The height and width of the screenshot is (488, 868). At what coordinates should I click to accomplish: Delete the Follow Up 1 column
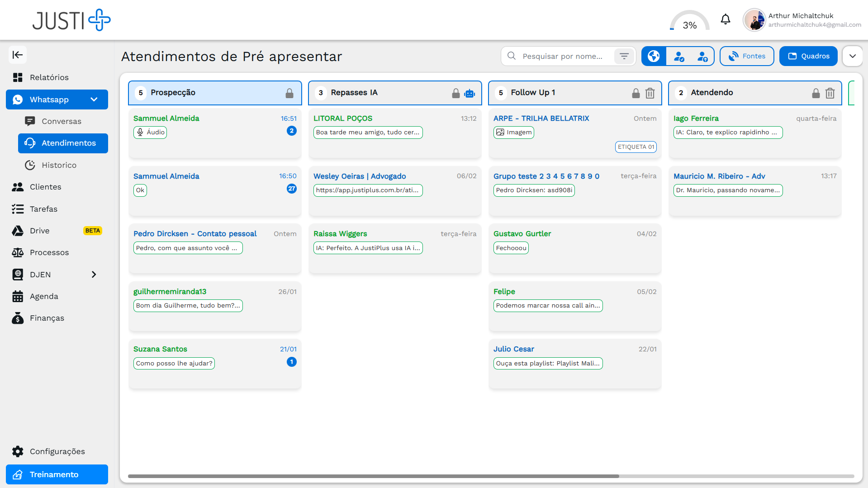[650, 93]
